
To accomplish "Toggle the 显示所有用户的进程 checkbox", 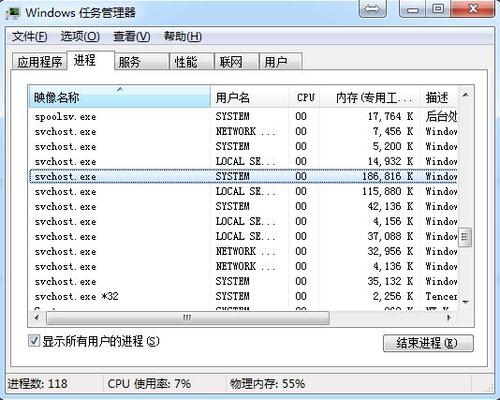I will click(x=34, y=341).
